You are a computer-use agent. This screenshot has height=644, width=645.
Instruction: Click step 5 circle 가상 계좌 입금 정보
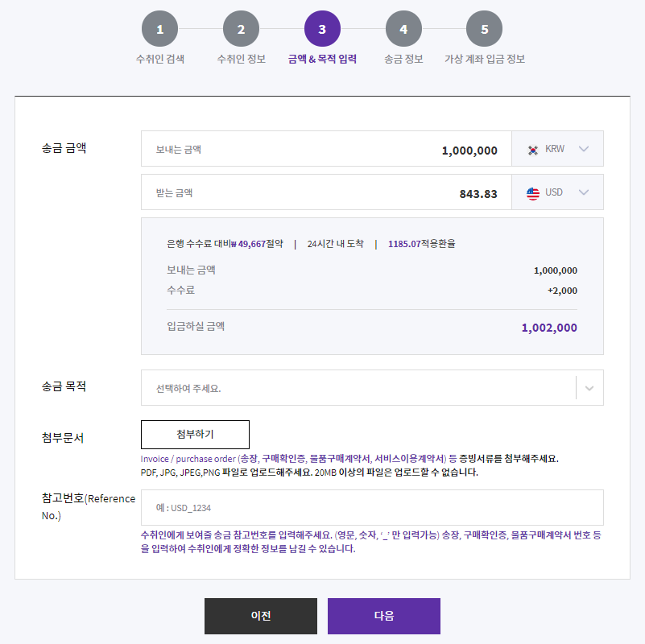484,29
